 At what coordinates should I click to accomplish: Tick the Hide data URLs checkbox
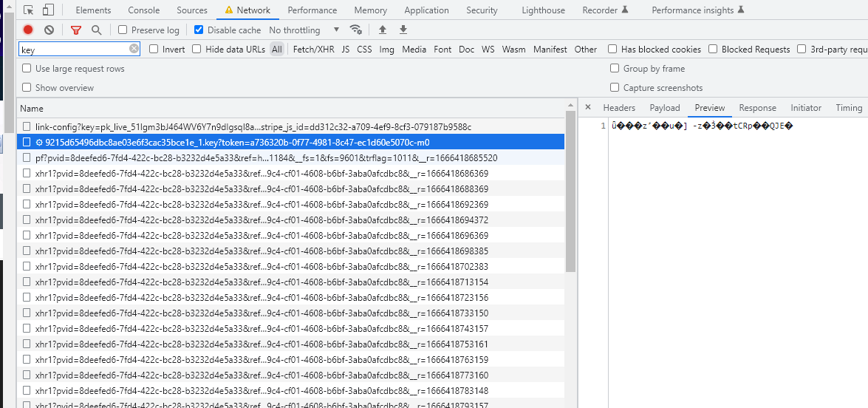pyautogui.click(x=197, y=50)
